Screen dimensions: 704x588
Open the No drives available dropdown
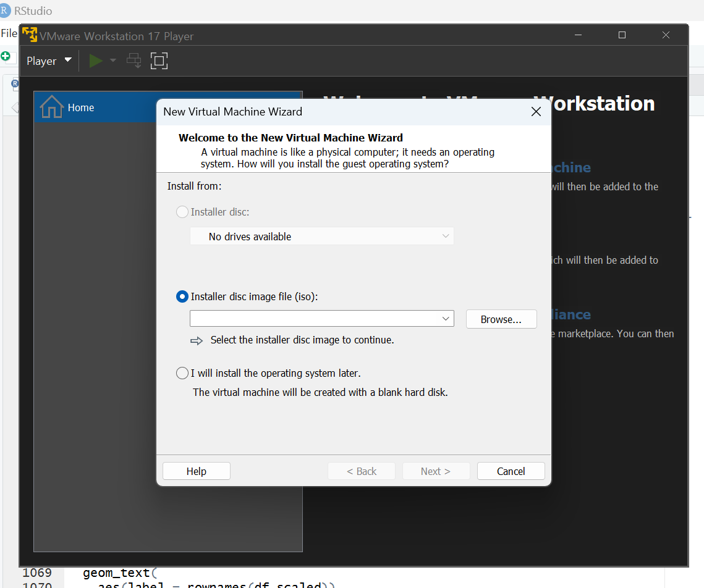[x=322, y=237]
